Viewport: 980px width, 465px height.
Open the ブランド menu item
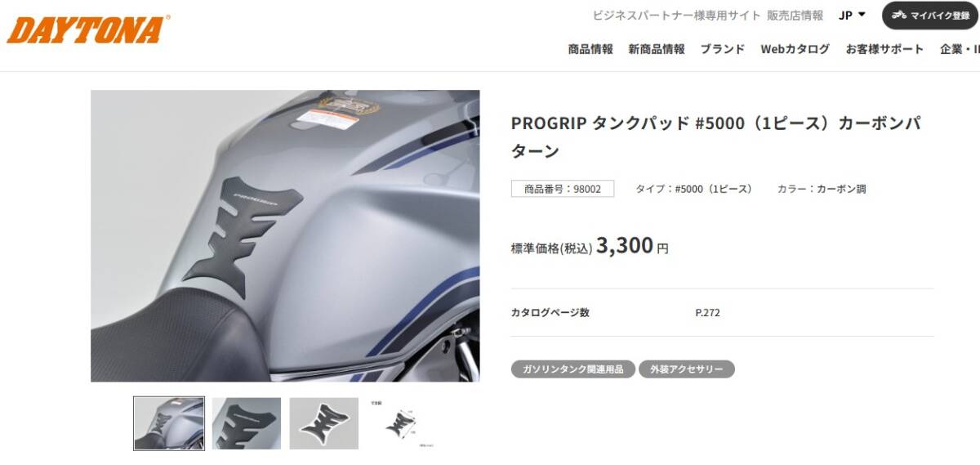[x=723, y=49]
